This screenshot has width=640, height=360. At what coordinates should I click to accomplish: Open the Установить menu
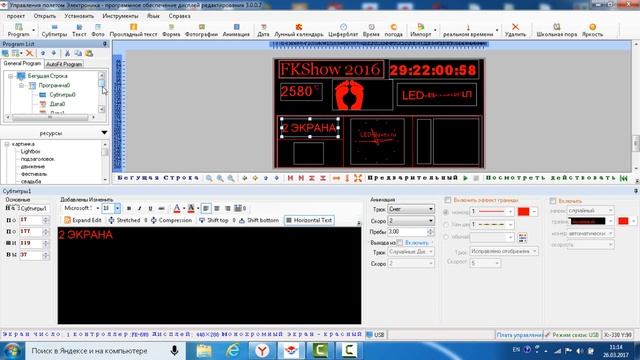coord(79,16)
